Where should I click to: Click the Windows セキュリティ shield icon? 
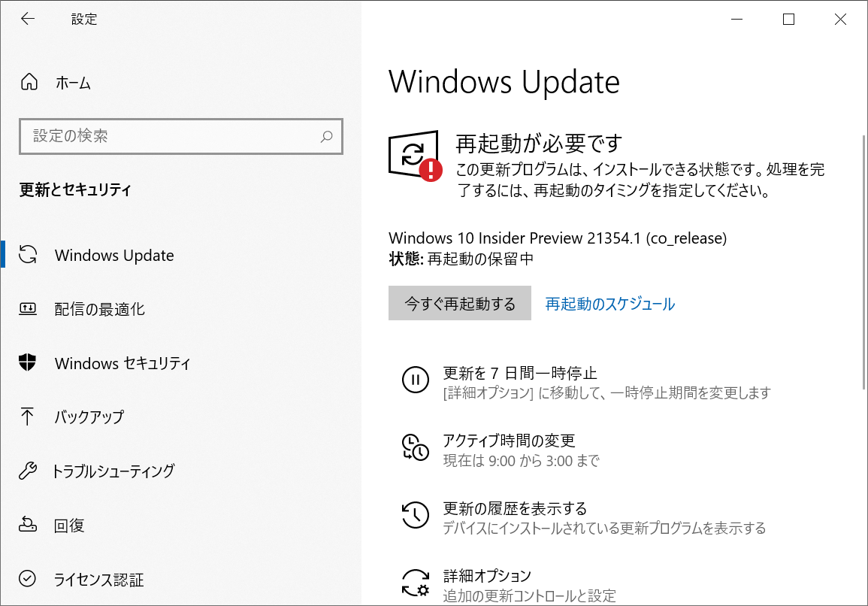(x=27, y=362)
